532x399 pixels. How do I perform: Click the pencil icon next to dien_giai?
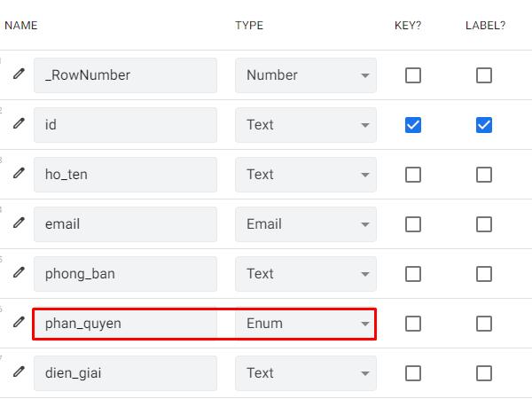[19, 372]
